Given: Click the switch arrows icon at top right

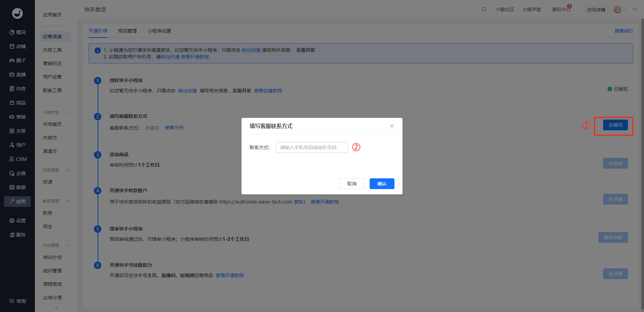Looking at the screenshot, I should [x=635, y=9].
